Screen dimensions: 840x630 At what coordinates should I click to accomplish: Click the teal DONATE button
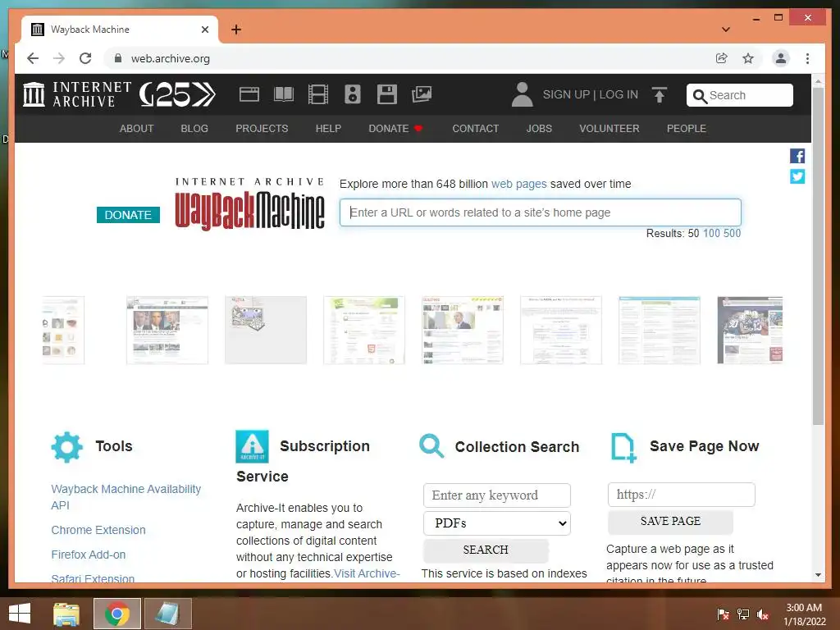point(128,215)
